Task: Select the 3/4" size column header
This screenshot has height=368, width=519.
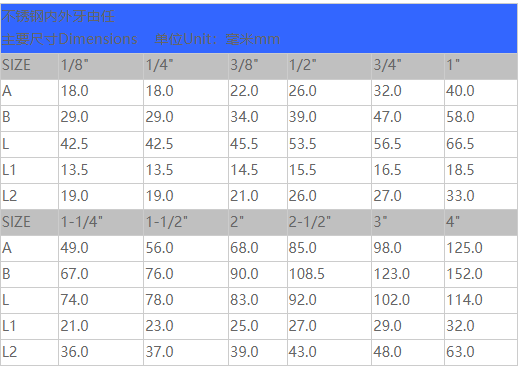Action: 408,67
